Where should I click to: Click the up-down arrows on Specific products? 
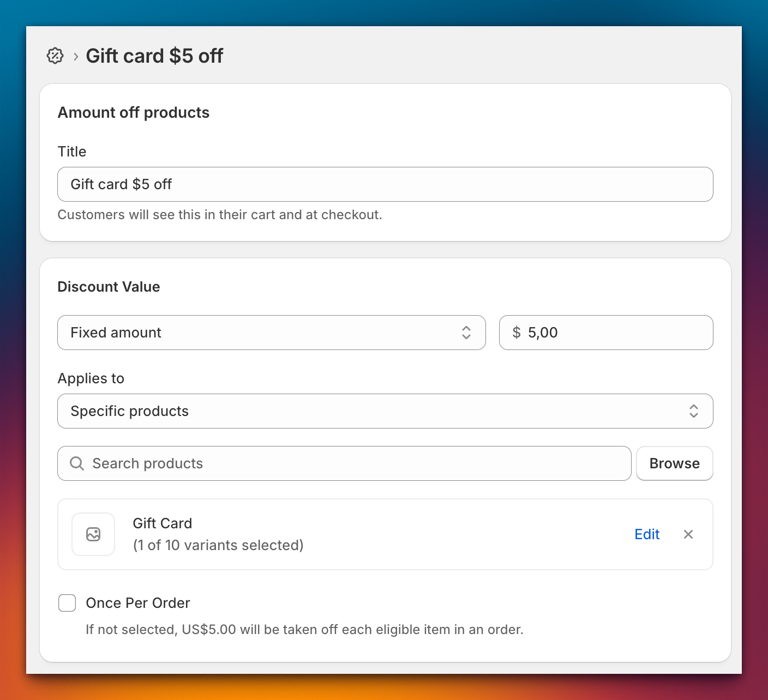point(693,411)
